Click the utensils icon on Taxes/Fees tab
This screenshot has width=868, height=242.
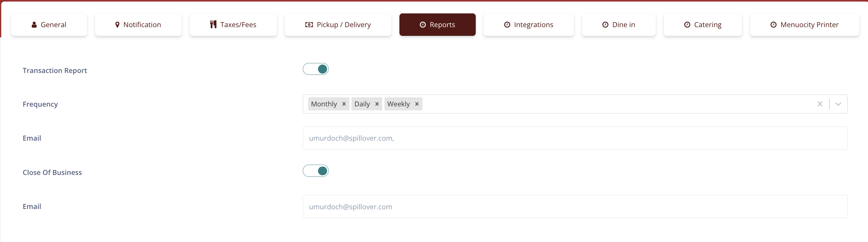coord(213,24)
